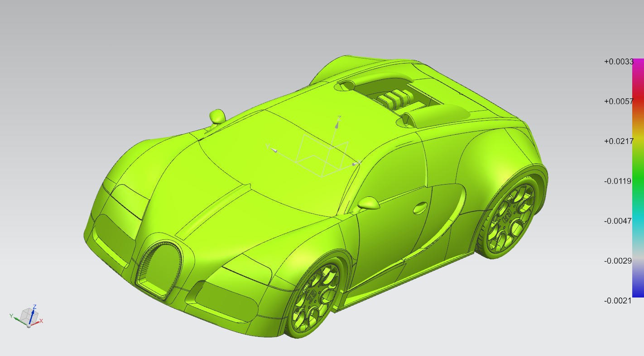
Task: Pick the far-side mirror near the windshield
Action: 218,117
